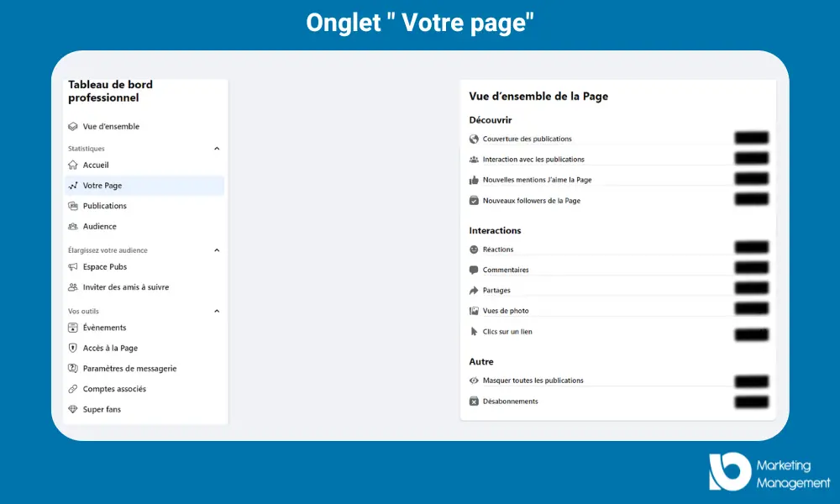Click the Réactions label

pyautogui.click(x=498, y=249)
